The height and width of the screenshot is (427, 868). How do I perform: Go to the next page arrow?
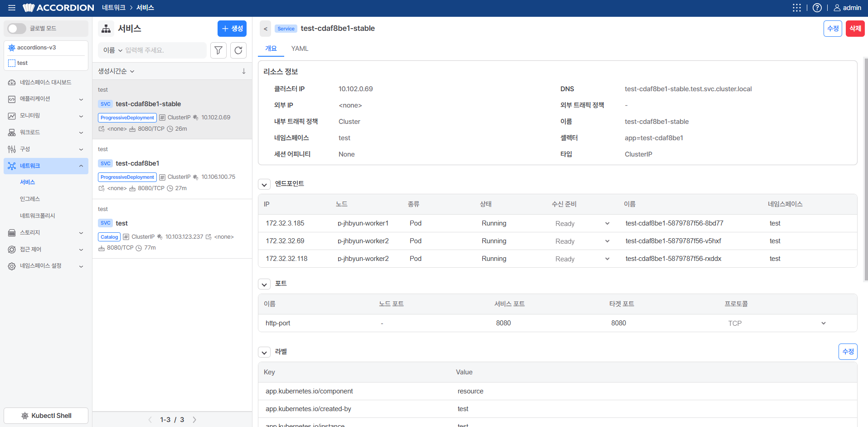point(194,420)
